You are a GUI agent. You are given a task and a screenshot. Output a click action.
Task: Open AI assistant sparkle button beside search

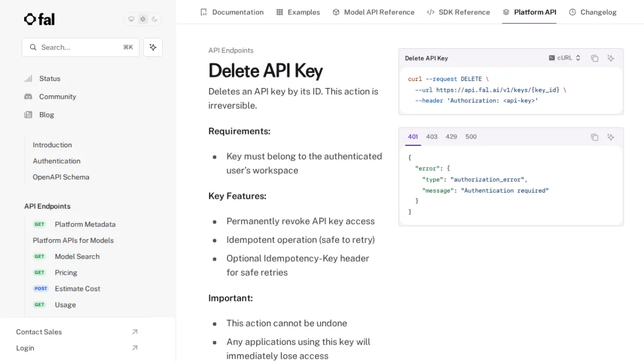[153, 47]
